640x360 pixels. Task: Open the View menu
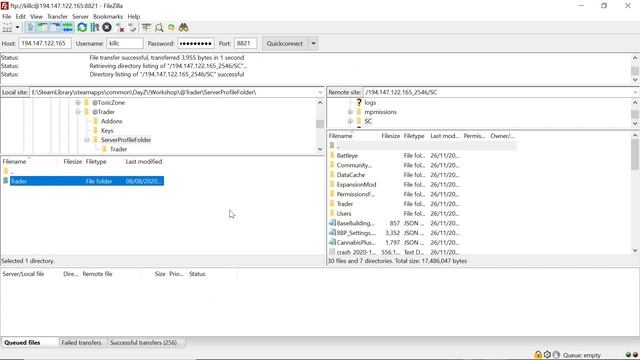[x=36, y=16]
